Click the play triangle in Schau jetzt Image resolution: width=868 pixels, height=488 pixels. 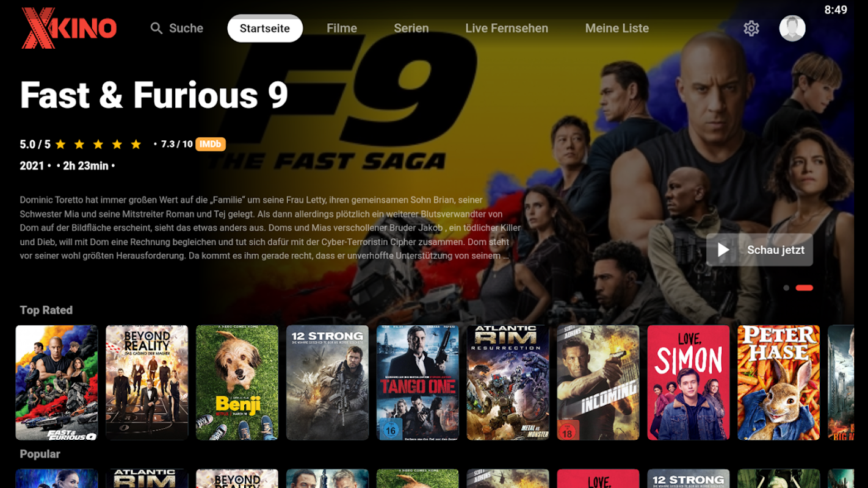coord(723,249)
